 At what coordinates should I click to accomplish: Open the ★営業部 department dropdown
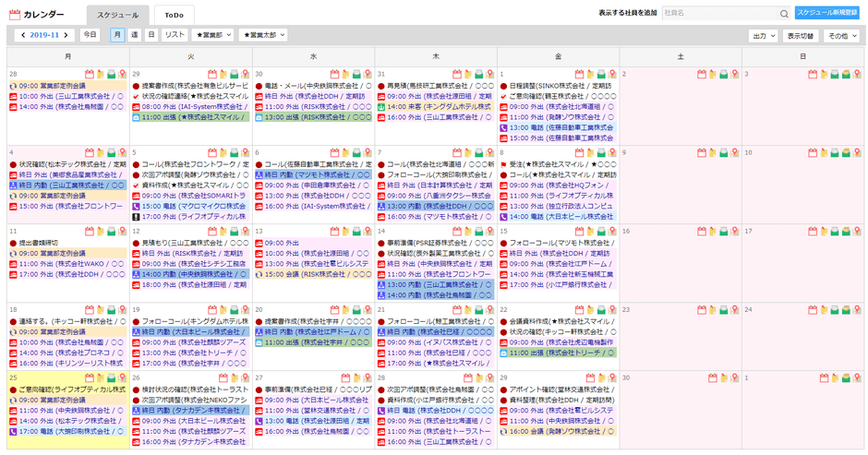tap(212, 35)
